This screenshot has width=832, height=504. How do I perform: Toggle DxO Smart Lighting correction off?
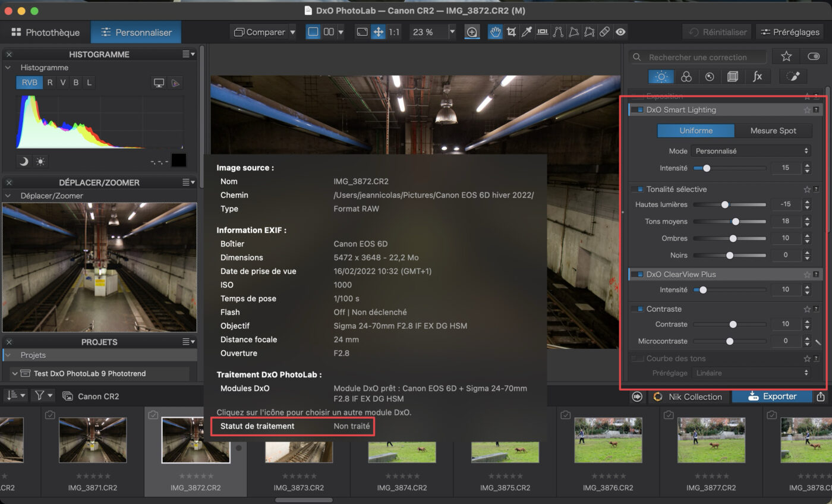pos(637,110)
